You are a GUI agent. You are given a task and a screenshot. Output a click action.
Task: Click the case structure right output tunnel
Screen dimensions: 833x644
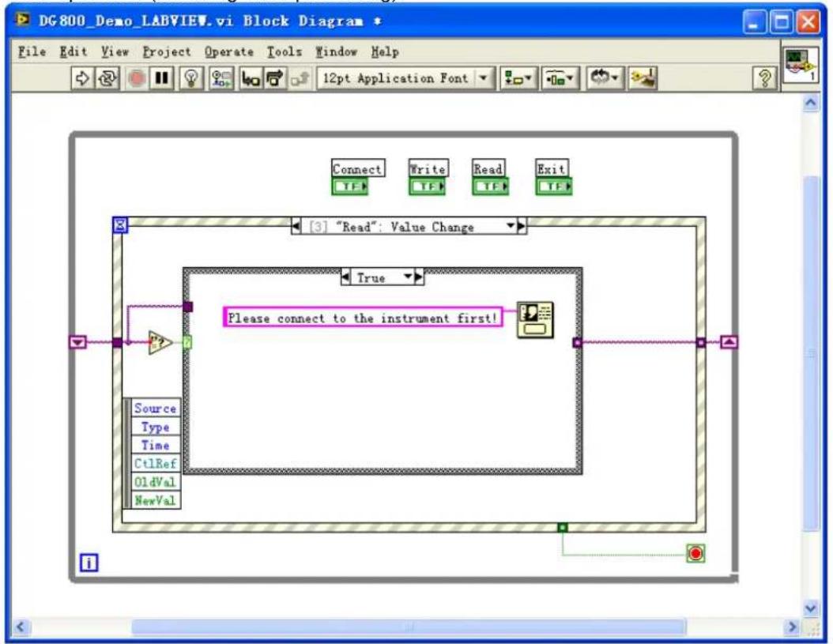[x=578, y=343]
